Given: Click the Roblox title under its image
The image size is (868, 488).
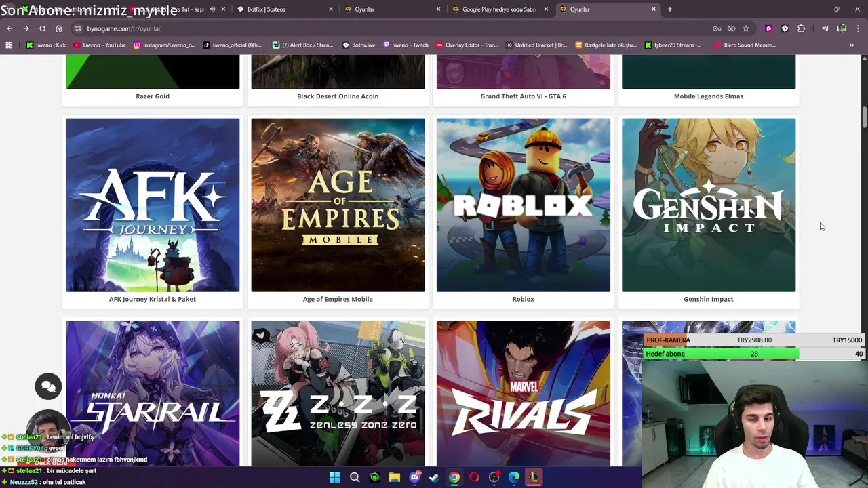Looking at the screenshot, I should 524,299.
